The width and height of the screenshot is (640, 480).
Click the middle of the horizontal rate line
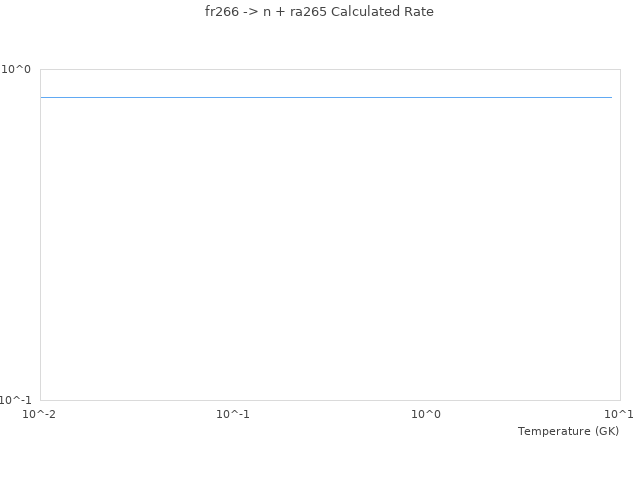[x=326, y=97]
